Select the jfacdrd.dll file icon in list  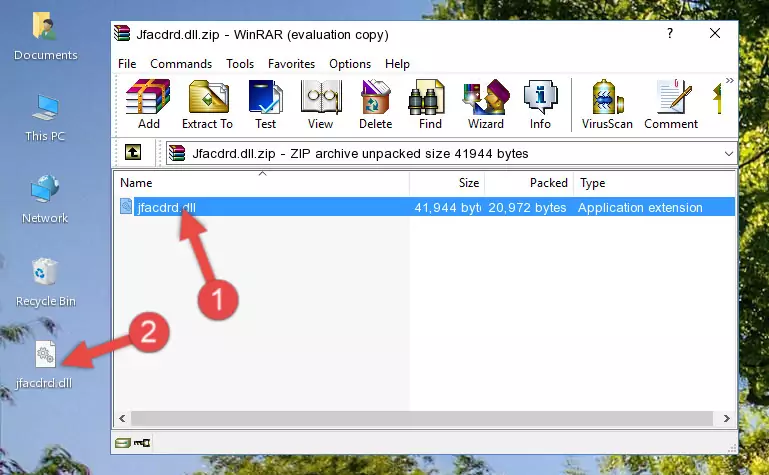coord(126,207)
